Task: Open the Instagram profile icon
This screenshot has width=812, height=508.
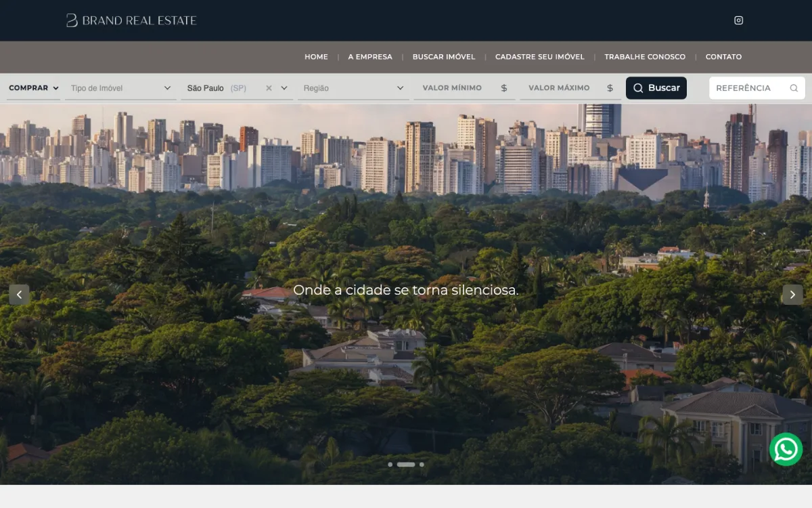Action: click(x=738, y=20)
